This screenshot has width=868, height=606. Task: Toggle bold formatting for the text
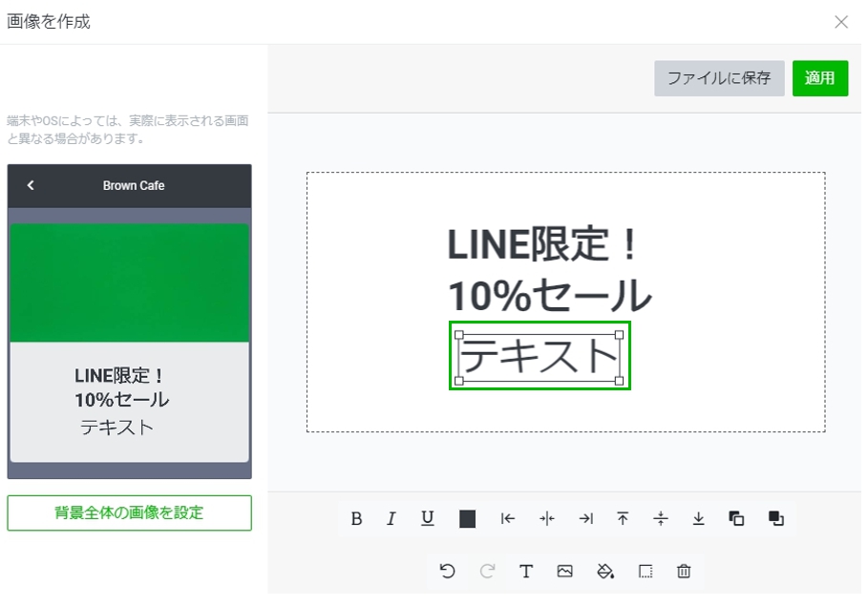(356, 519)
